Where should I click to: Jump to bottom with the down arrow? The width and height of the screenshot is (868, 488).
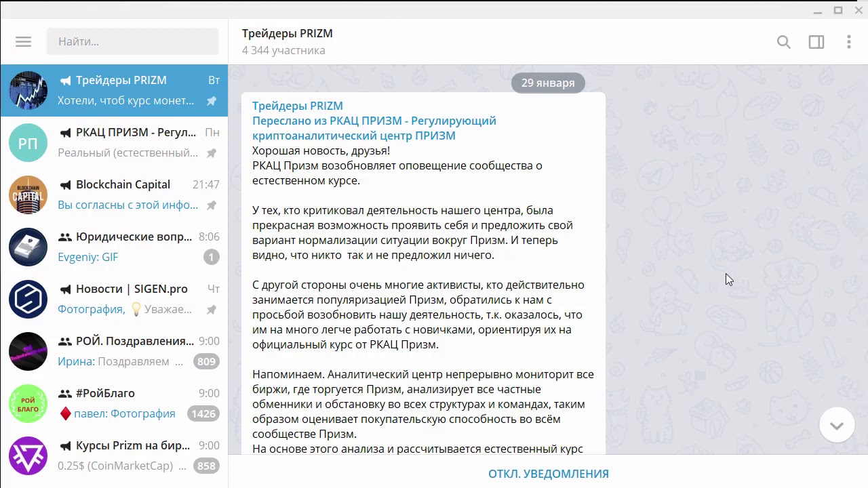click(837, 425)
